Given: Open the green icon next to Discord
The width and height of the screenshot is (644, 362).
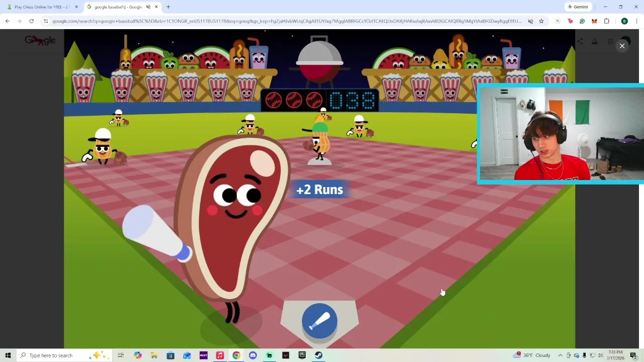Looking at the screenshot, I should 269,355.
